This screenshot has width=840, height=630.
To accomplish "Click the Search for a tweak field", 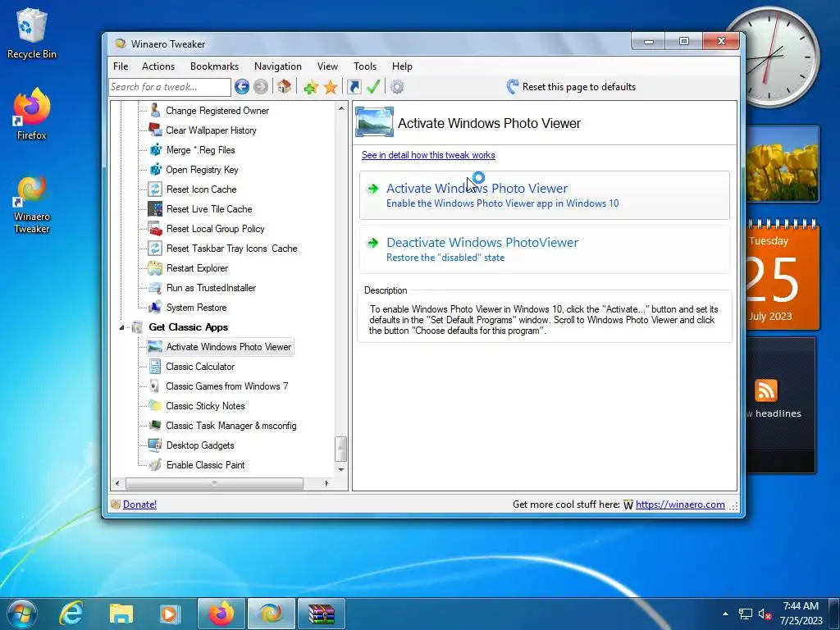I will (x=170, y=87).
